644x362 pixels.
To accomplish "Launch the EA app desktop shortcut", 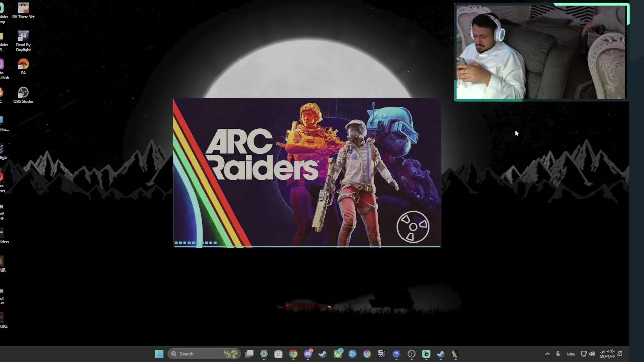I will pos(23,67).
